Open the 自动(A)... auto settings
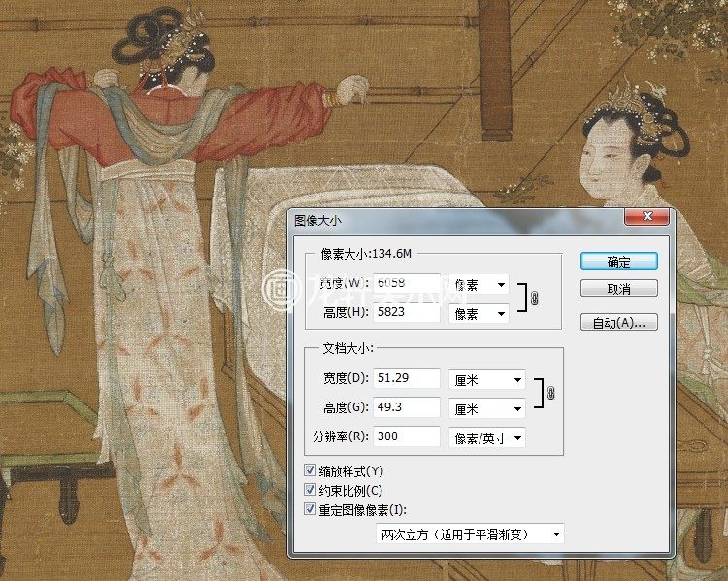The height and width of the screenshot is (581, 728). click(x=619, y=323)
